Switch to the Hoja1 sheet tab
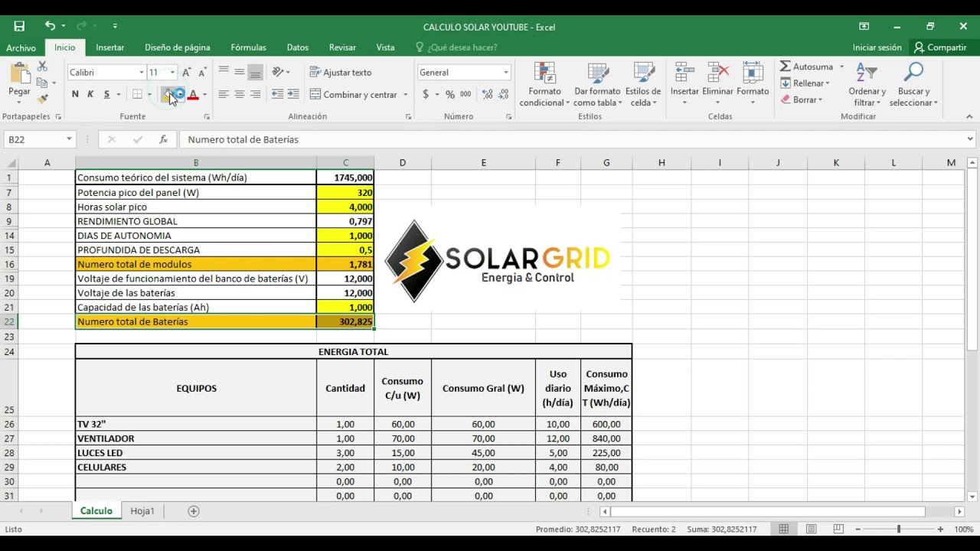 coord(142,510)
